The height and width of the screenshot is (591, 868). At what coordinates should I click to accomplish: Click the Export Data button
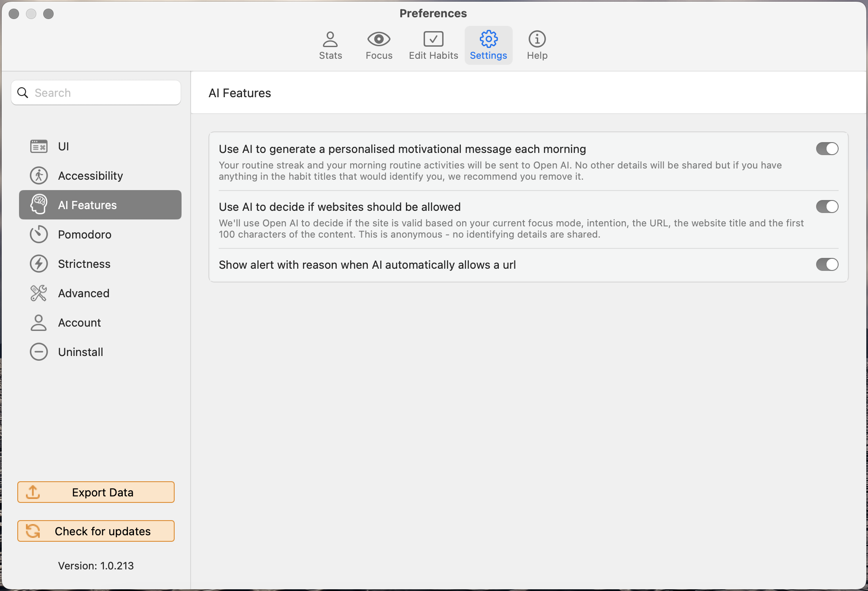tap(96, 492)
